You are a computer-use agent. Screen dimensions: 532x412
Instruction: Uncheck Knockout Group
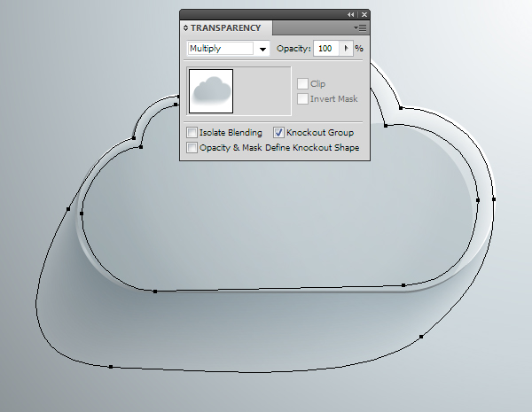(x=278, y=133)
